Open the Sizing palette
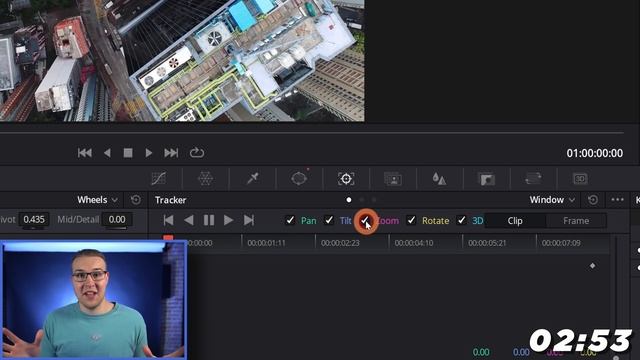The height and width of the screenshot is (360, 640). [533, 179]
